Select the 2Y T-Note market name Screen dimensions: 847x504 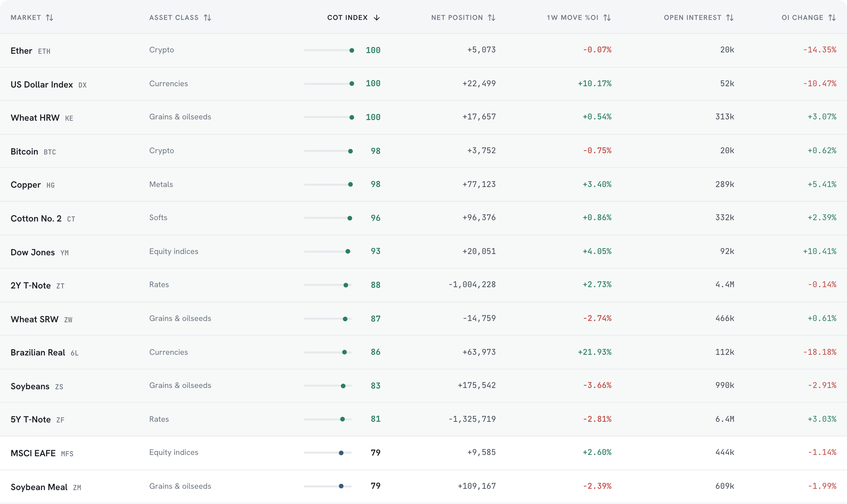(31, 285)
